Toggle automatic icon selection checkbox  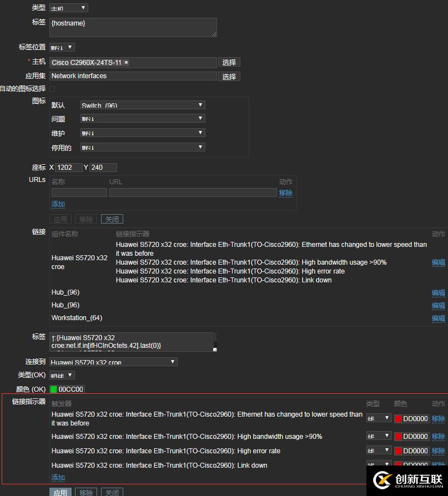point(53,89)
